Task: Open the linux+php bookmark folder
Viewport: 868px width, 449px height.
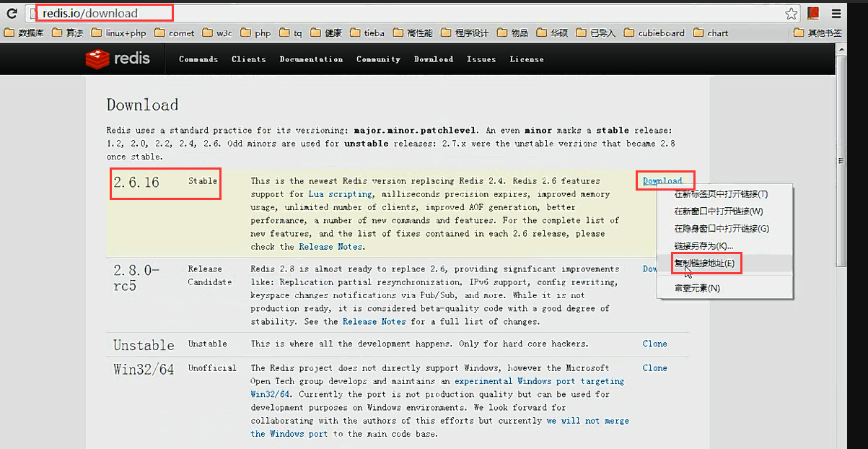Action: (118, 32)
